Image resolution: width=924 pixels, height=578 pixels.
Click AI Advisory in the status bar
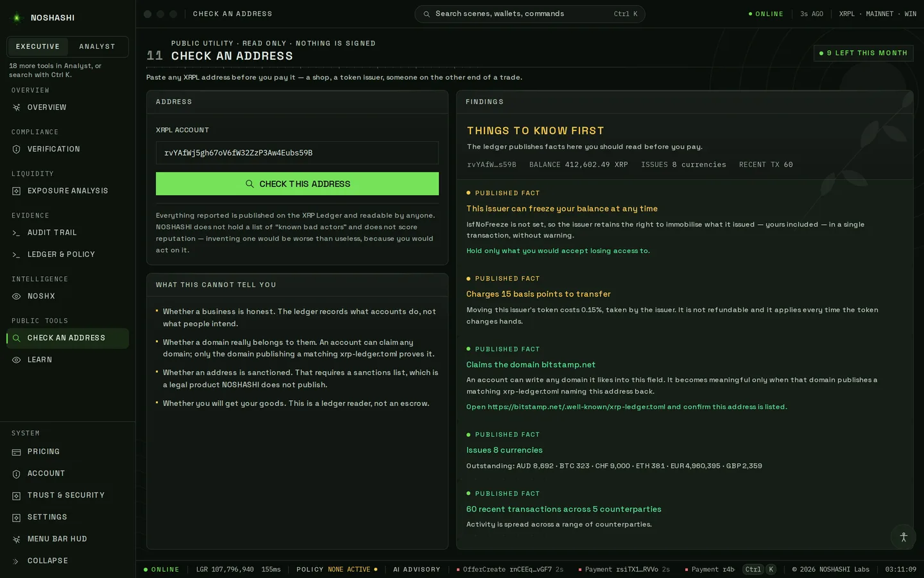point(417,570)
